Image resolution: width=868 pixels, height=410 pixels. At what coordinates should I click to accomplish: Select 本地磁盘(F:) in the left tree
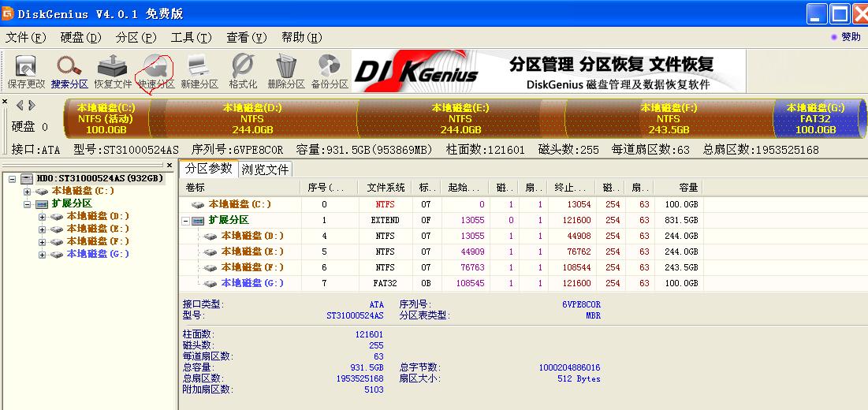(98, 241)
